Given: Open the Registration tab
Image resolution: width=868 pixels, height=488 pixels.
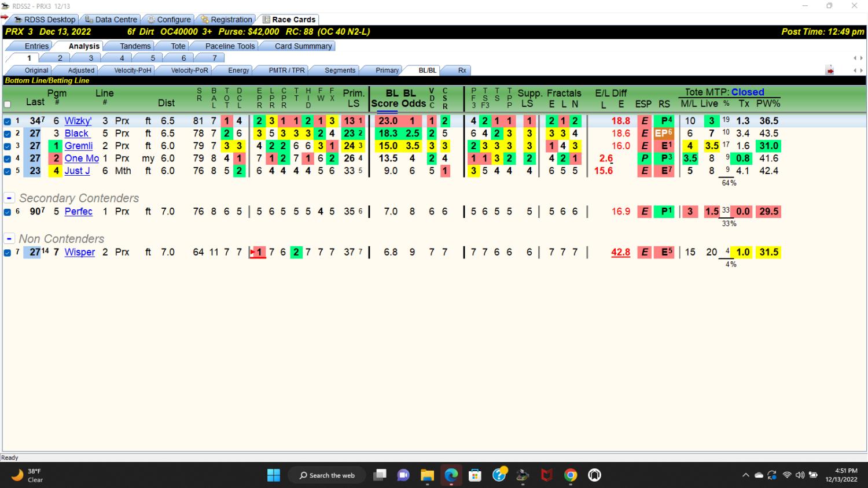Looking at the screenshot, I should pyautogui.click(x=227, y=19).
